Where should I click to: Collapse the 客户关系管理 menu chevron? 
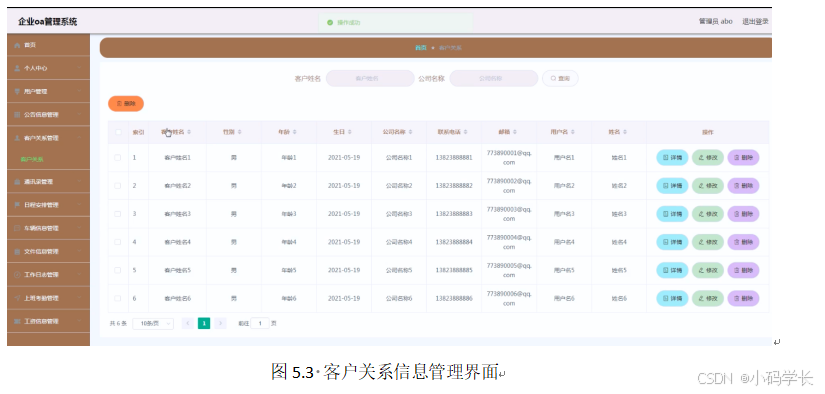[x=79, y=138]
